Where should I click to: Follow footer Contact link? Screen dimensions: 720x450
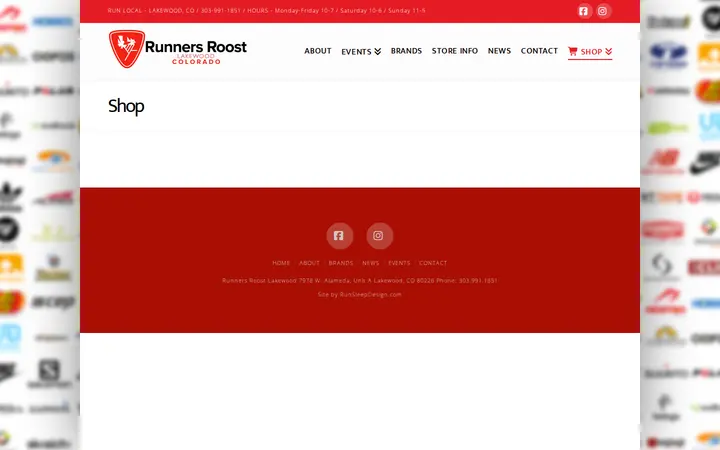click(x=433, y=263)
